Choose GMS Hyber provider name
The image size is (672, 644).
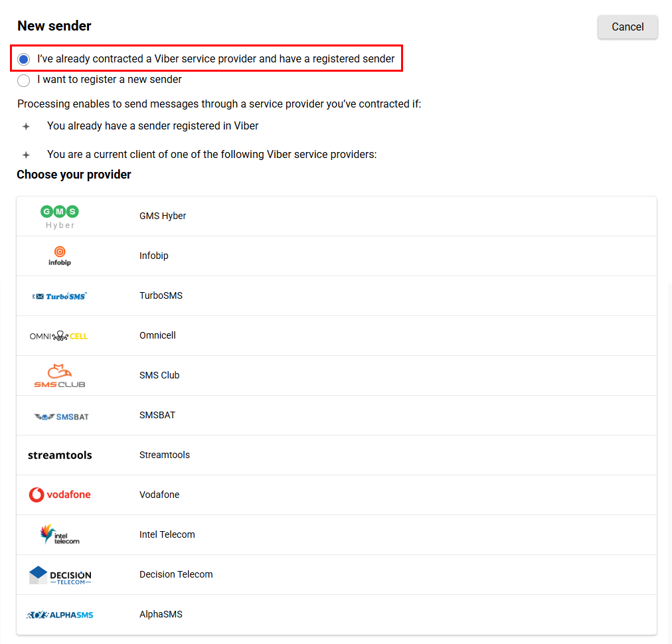(x=163, y=216)
